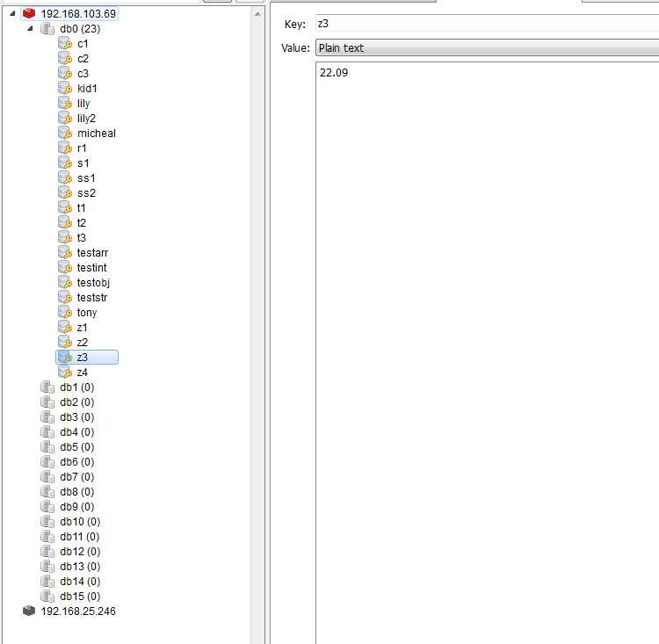Click the key icon beside kid1
Image resolution: width=659 pixels, height=644 pixels.
click(65, 88)
